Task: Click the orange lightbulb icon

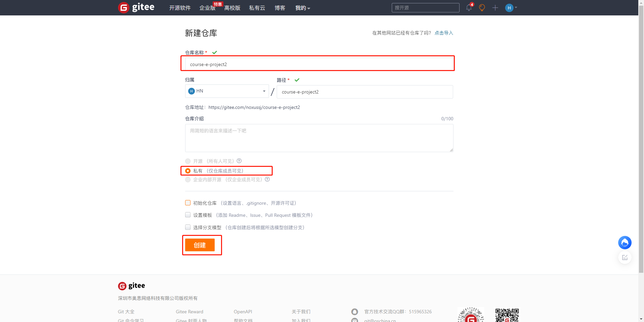Action: coord(482,8)
